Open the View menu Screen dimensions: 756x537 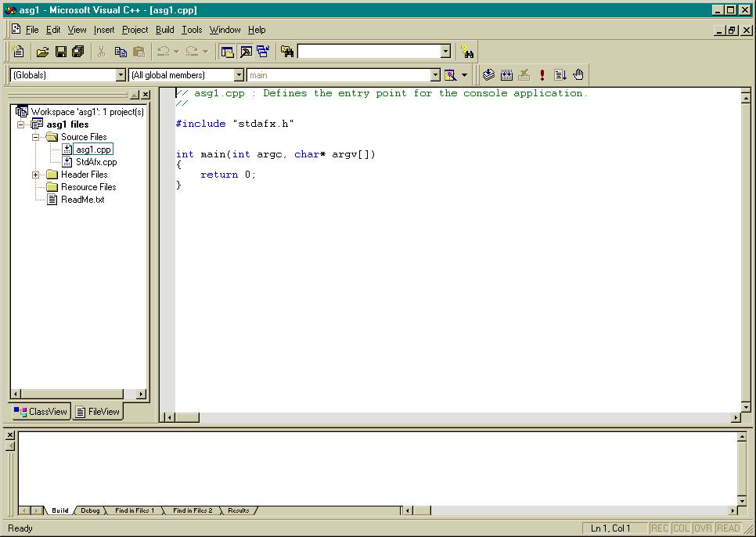[77, 30]
